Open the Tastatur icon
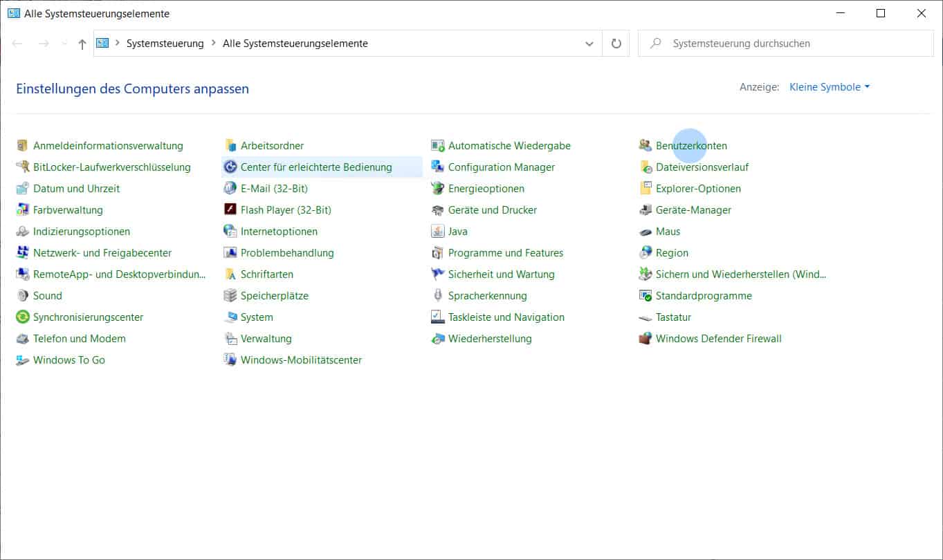943x560 pixels. pos(645,317)
